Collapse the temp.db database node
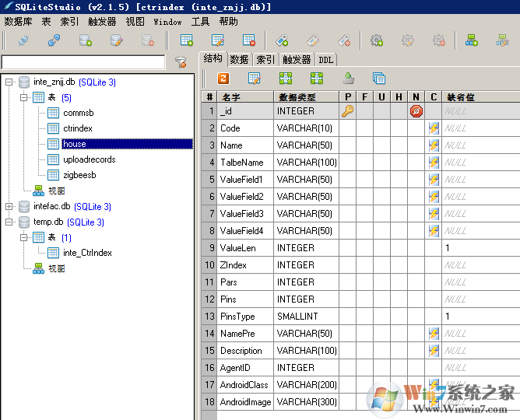The width and height of the screenshot is (520, 420). pos(9,222)
